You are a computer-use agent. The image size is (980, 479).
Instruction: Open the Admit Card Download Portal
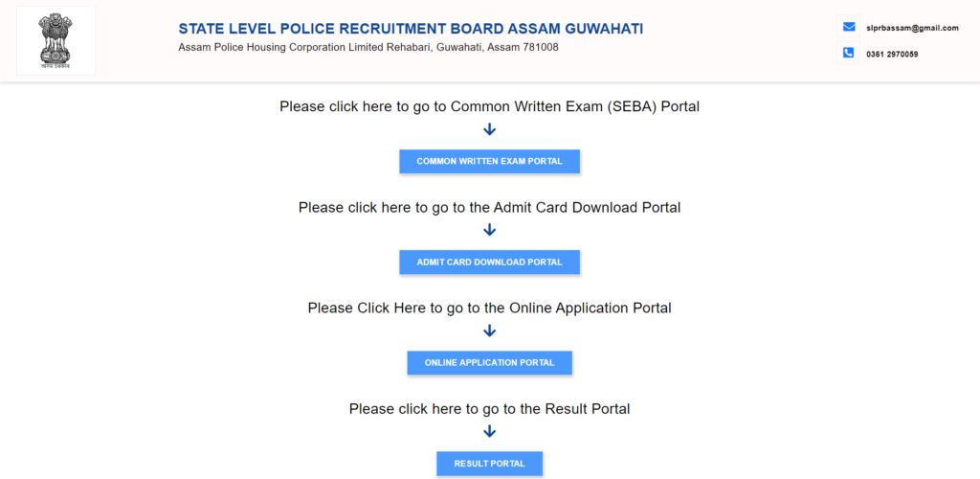[490, 262]
